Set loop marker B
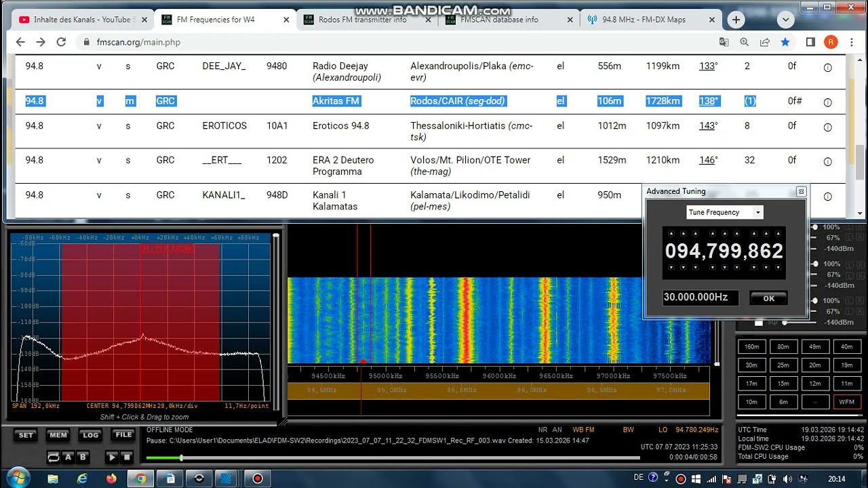 click(x=83, y=457)
